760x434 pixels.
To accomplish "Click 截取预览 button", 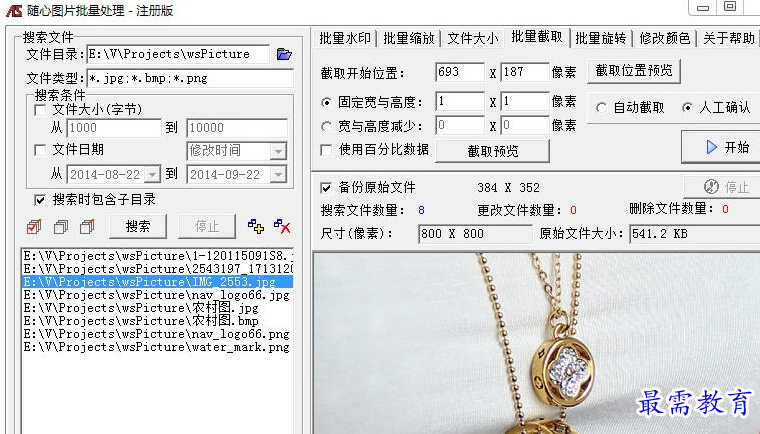I will tap(492, 151).
